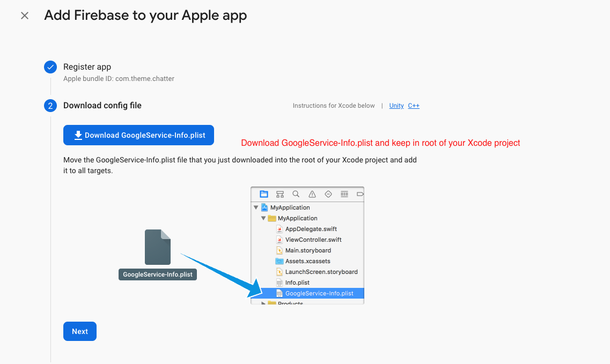Click the search magnifier icon in Xcode navigator
The width and height of the screenshot is (610, 364).
click(296, 194)
